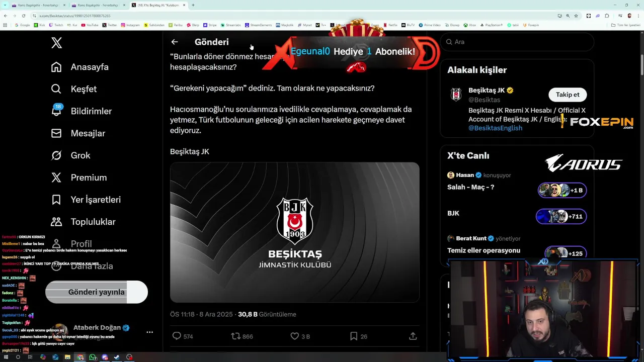Expand the Tüm Yer İşaretleri folder
Image resolution: width=644 pixels, height=362 pixels.
pos(626,25)
